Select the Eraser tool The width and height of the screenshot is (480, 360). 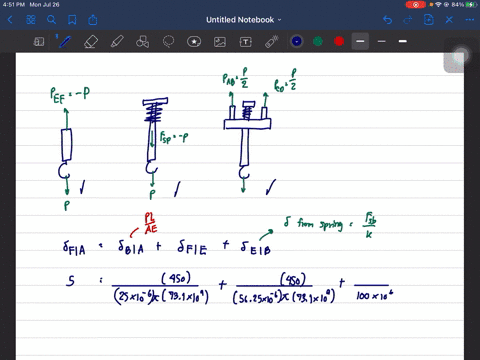pyautogui.click(x=91, y=42)
